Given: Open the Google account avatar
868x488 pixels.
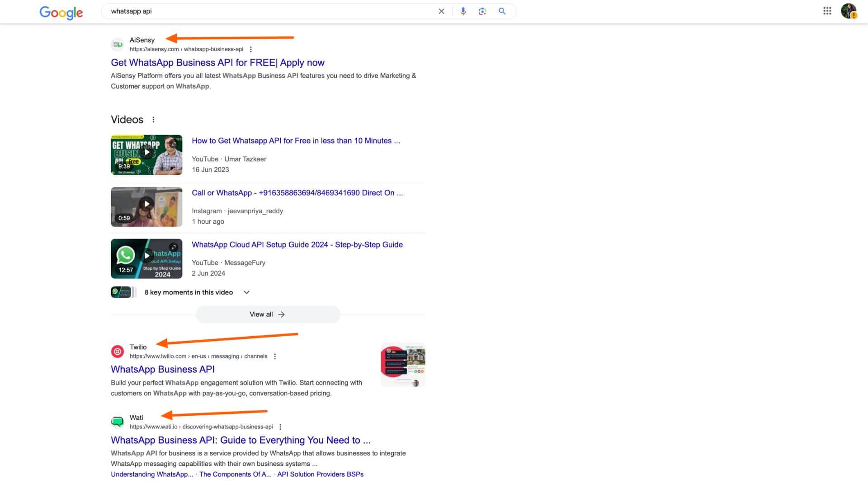Looking at the screenshot, I should pos(849,11).
